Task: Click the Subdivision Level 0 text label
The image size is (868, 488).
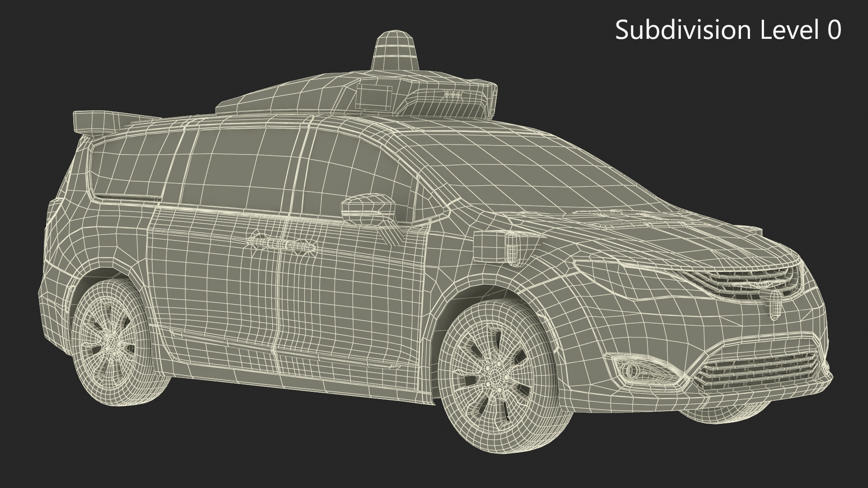Action: (728, 30)
